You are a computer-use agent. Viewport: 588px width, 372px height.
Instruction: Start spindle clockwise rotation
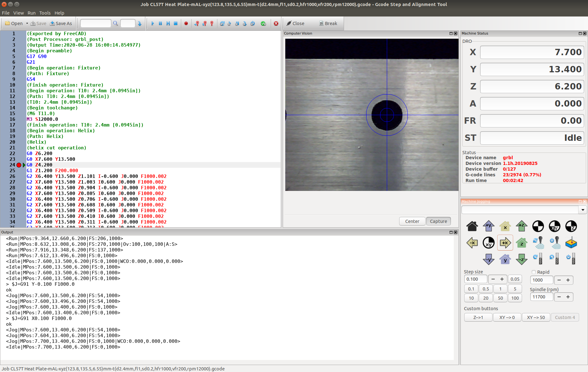[x=538, y=258]
